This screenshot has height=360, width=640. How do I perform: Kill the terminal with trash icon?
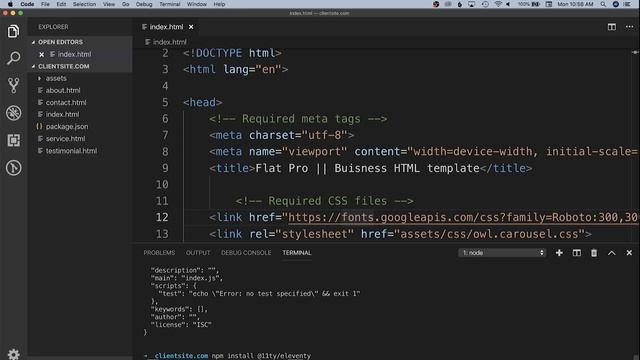[x=594, y=253]
